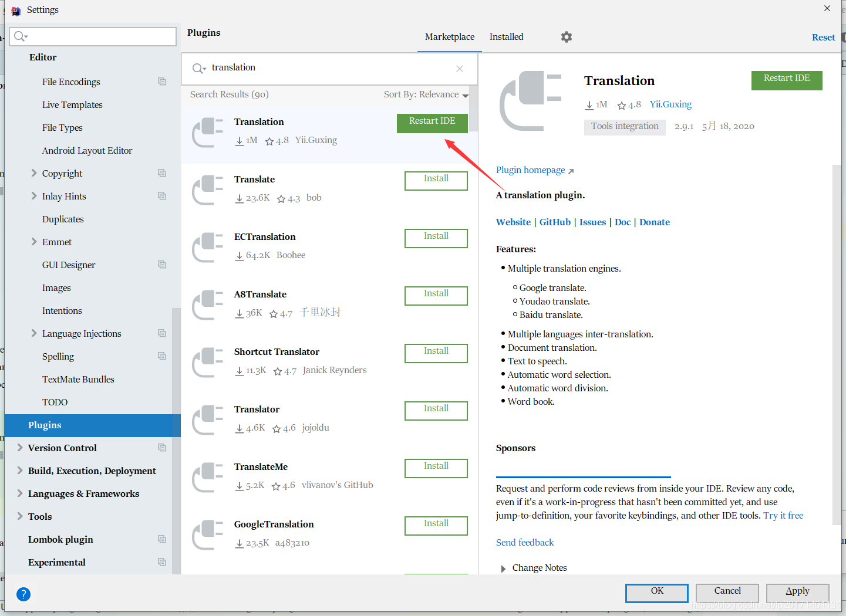Select Plugins in the settings tree
This screenshot has width=846, height=616.
[x=93, y=425]
